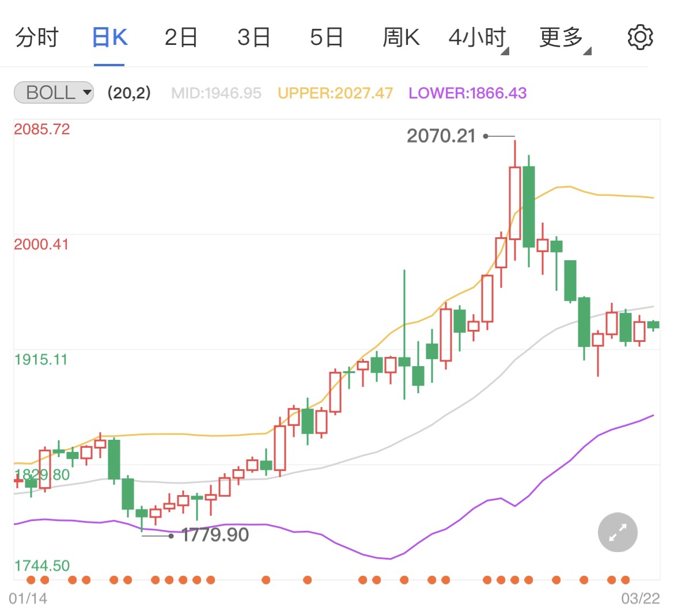Click the fullscreen expand icon on chart

pyautogui.click(x=617, y=532)
